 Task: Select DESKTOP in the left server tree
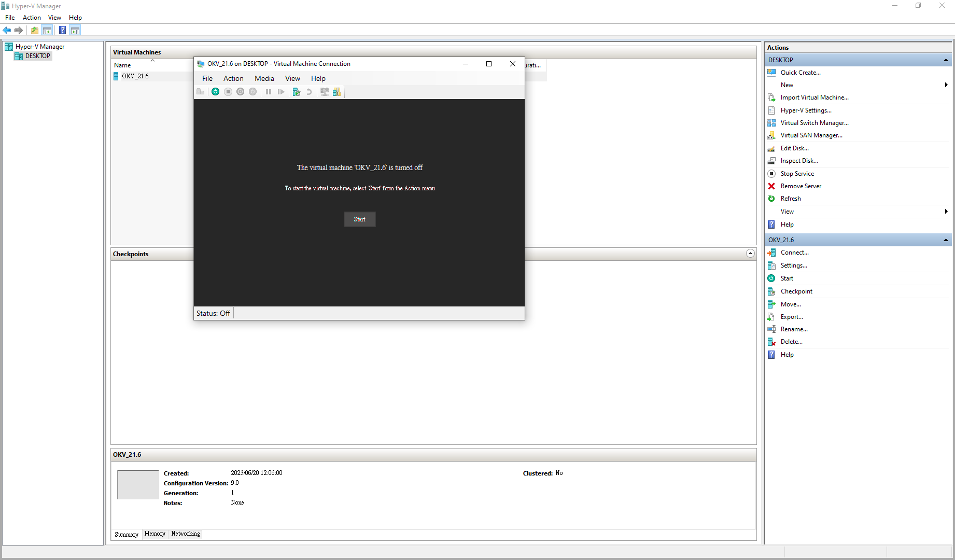point(37,55)
